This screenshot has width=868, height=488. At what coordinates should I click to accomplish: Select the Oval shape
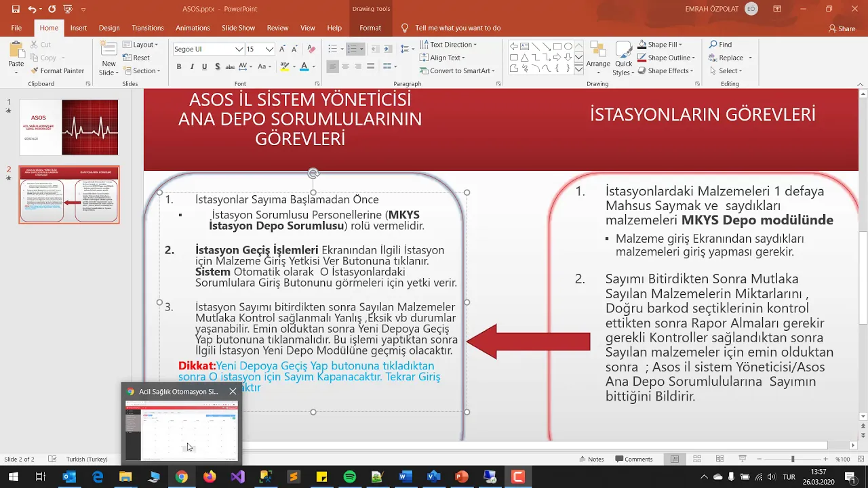pyautogui.click(x=568, y=47)
